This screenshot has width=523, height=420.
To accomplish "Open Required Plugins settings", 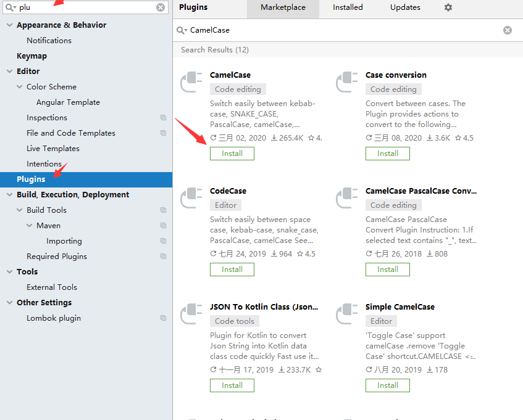I will tap(57, 257).
